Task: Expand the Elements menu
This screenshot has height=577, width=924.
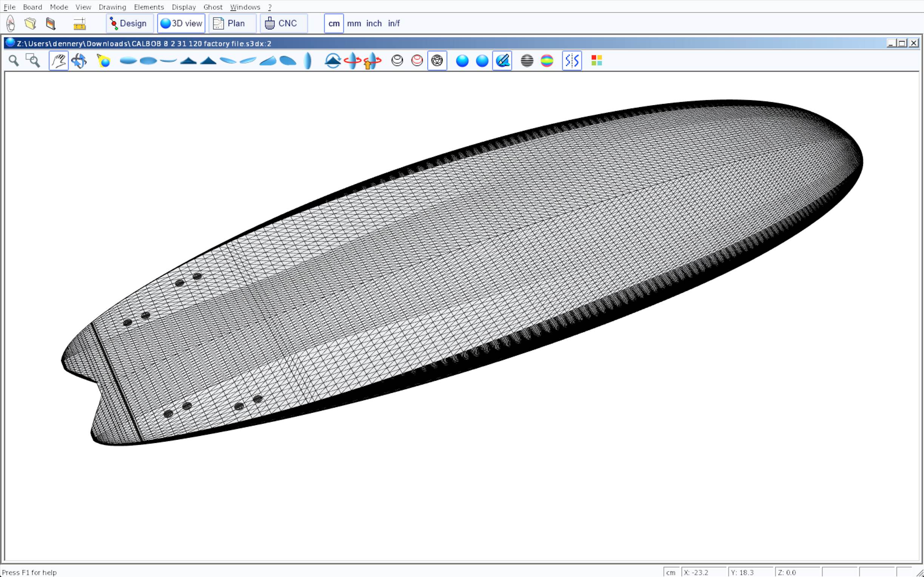Action: coord(149,7)
